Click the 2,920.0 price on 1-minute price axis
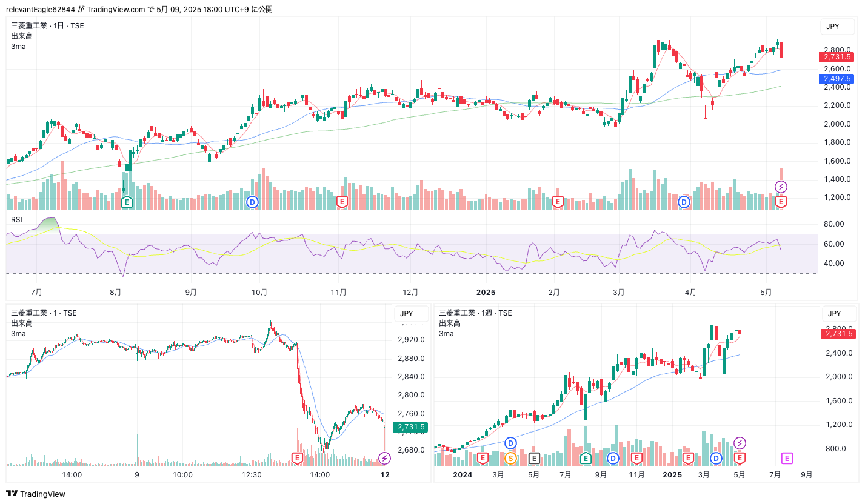The image size is (865, 504). pos(411,340)
